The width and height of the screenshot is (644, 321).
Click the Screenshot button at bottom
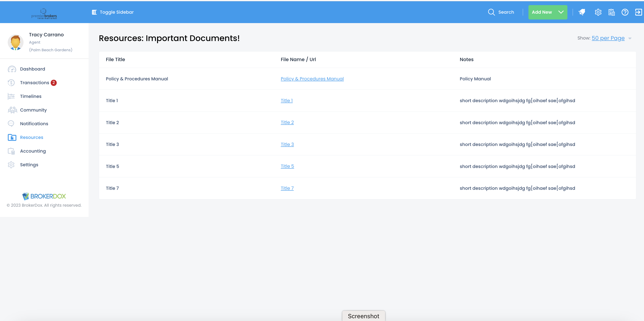pos(364,316)
